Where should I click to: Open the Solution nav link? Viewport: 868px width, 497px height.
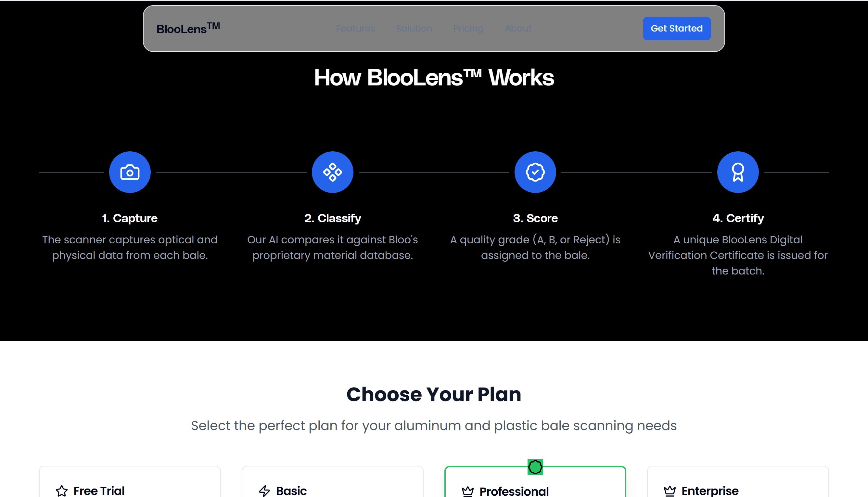(414, 28)
